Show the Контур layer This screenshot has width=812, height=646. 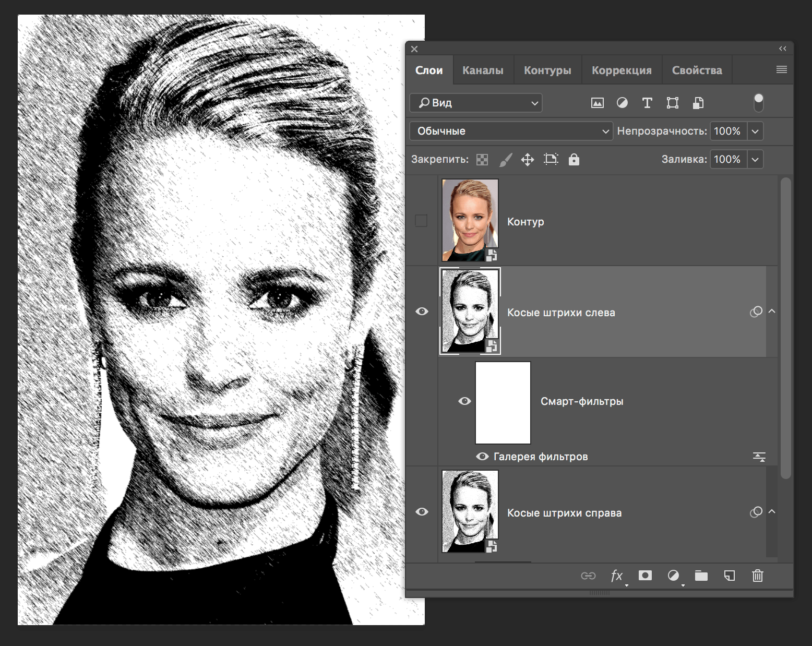421,221
